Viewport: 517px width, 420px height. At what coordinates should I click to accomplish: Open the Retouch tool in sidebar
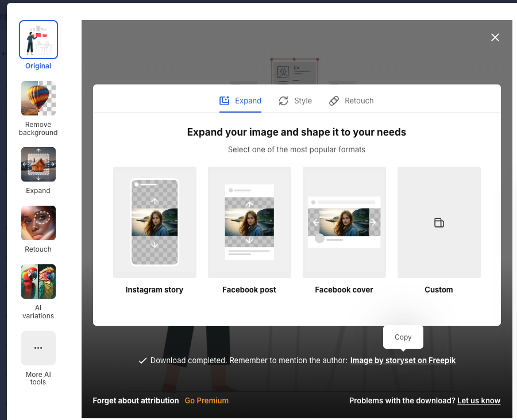(x=38, y=223)
